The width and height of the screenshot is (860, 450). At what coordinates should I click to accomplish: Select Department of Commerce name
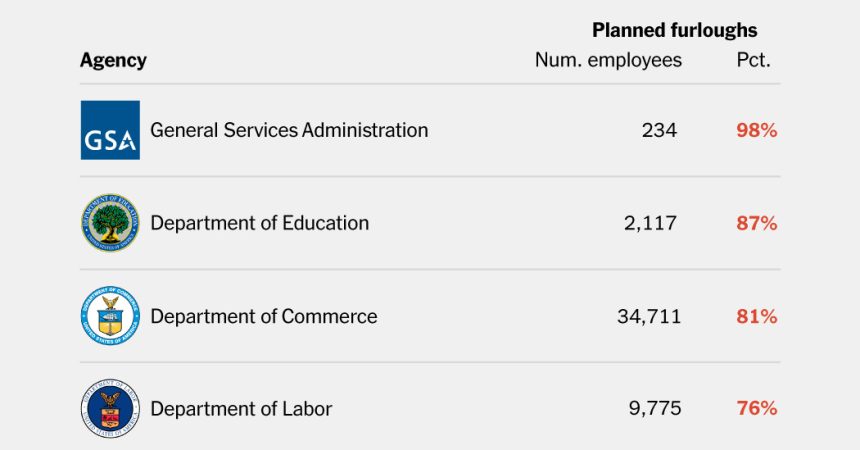264,316
